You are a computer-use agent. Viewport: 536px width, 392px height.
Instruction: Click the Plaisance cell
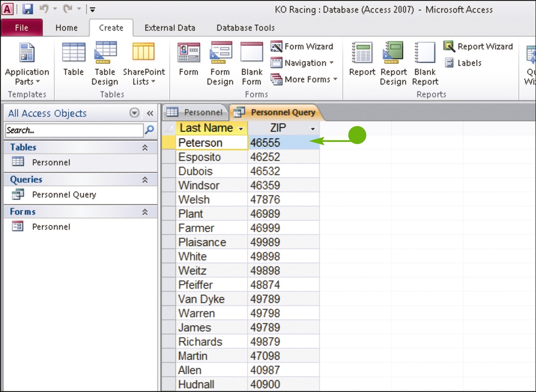(212, 242)
